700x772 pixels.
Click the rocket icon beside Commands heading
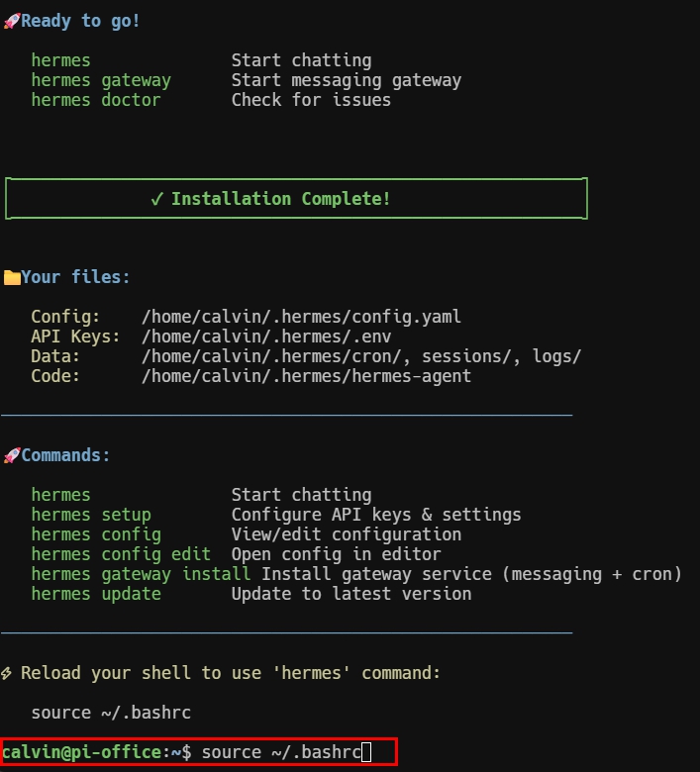tap(12, 455)
